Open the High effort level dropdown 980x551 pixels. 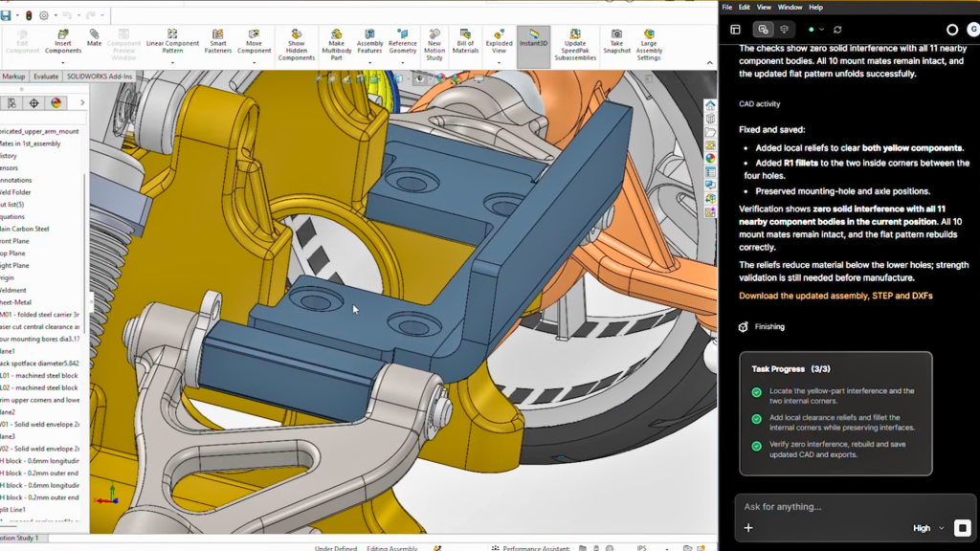click(928, 528)
